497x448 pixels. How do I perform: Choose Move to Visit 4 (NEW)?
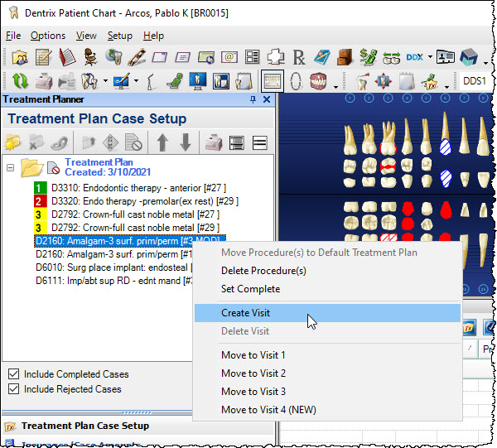(327, 410)
